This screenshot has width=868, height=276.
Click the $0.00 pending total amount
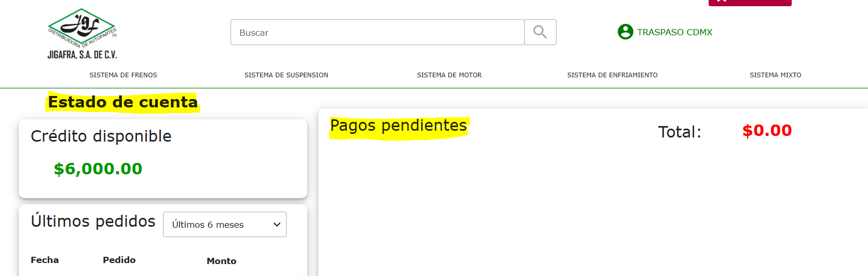click(767, 130)
